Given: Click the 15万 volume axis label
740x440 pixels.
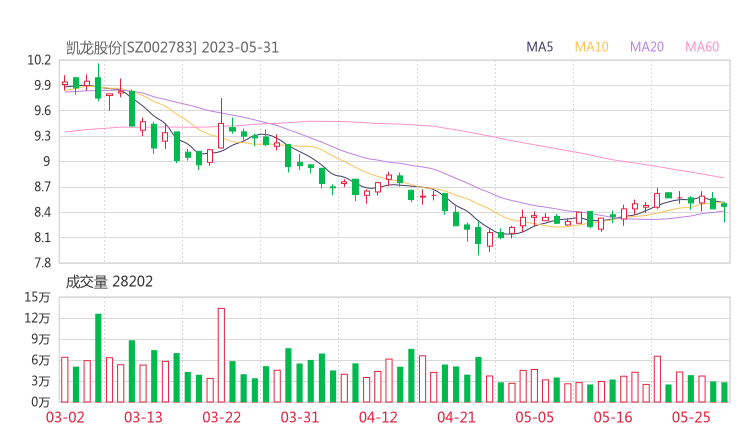Looking at the screenshot, I should tap(37, 297).
